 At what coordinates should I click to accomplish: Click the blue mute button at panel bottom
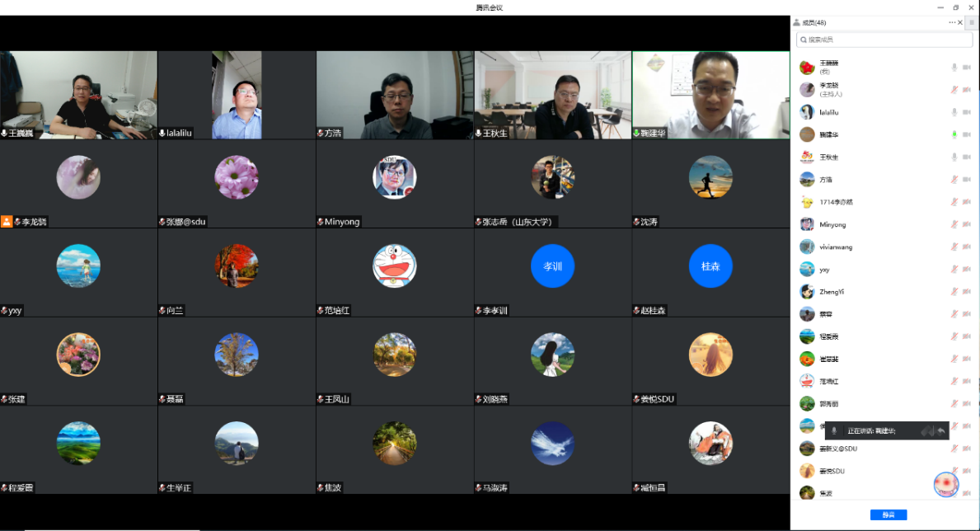tap(888, 515)
